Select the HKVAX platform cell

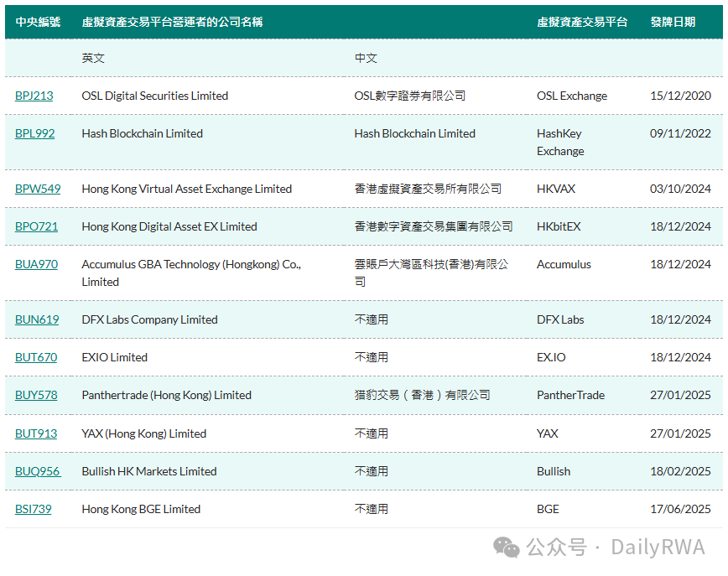tap(556, 189)
